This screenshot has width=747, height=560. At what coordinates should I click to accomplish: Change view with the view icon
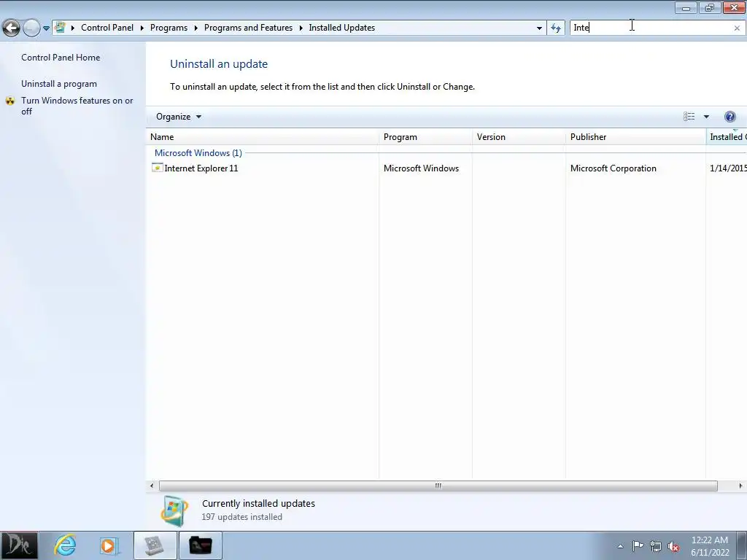point(689,117)
